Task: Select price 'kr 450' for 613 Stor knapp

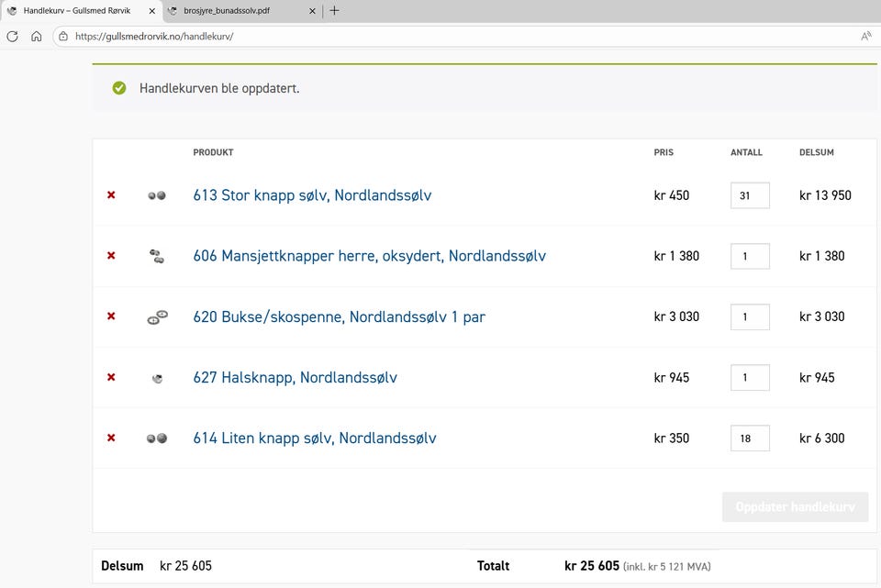Action: [x=672, y=194]
